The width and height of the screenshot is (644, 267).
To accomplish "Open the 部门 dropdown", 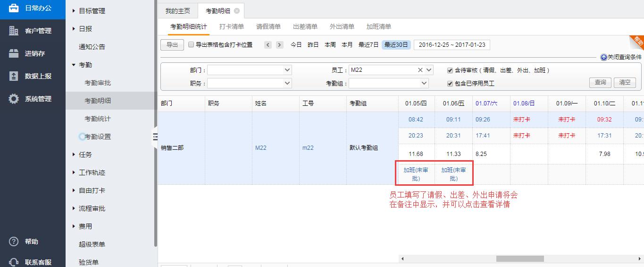I will (x=250, y=70).
